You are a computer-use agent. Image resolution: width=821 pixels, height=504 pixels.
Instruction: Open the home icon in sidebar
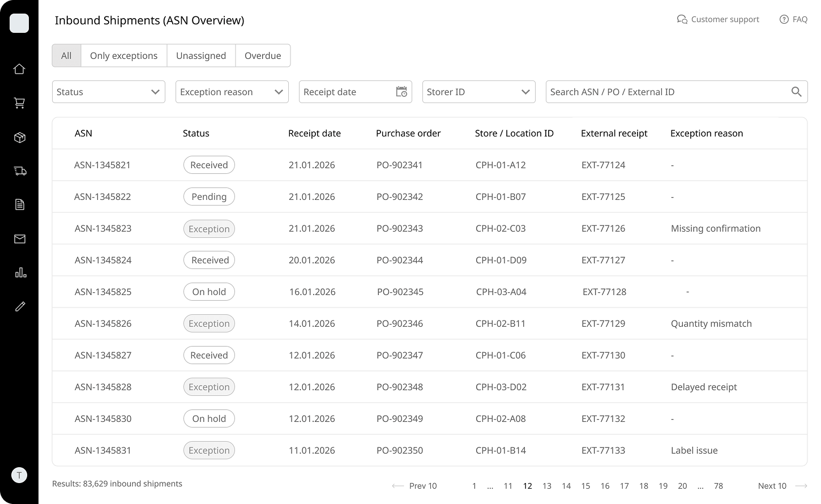19,69
